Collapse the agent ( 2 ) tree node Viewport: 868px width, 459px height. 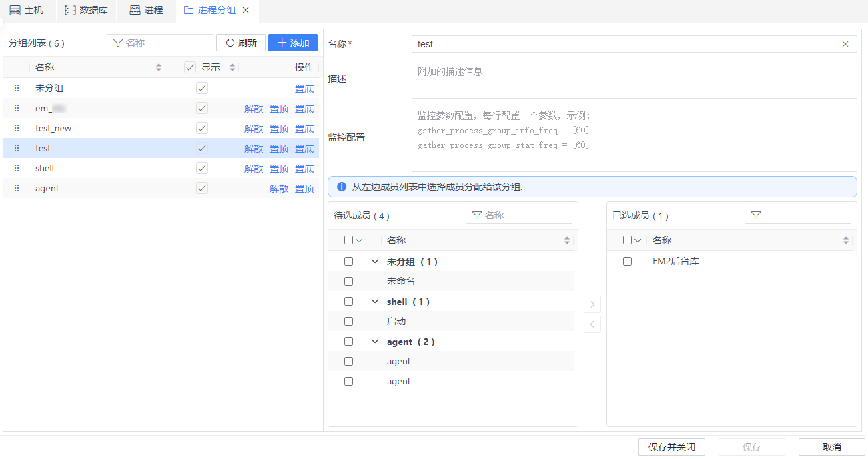375,342
